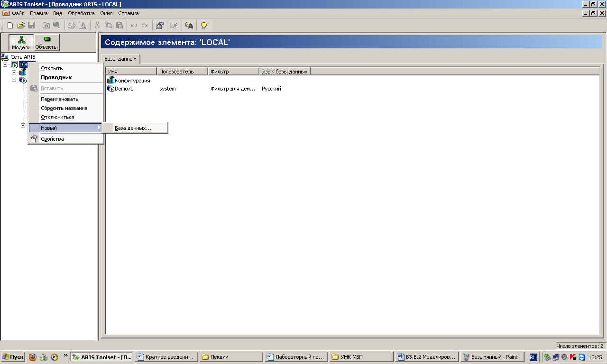Screen dimensions: 607x364
Task: Sort list by the Фильтр column header
Action: click(x=233, y=72)
